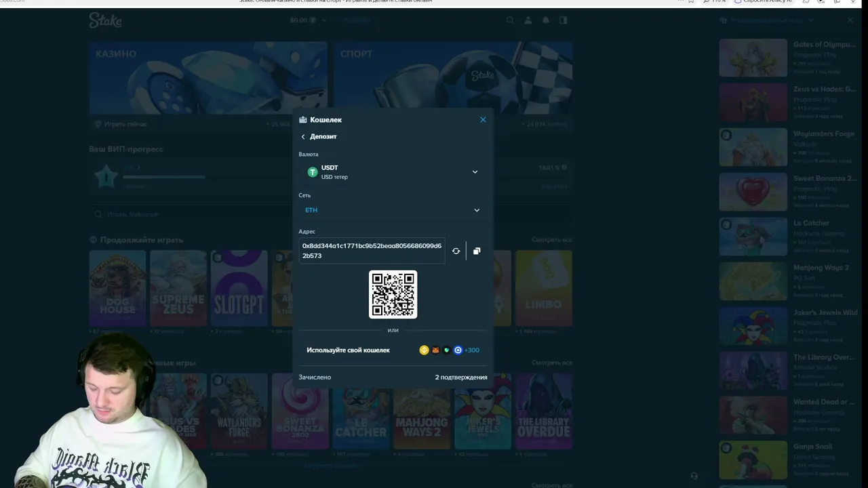The width and height of the screenshot is (868, 488).
Task: Copy the deposit address with the copy icon
Action: pyautogui.click(x=477, y=251)
